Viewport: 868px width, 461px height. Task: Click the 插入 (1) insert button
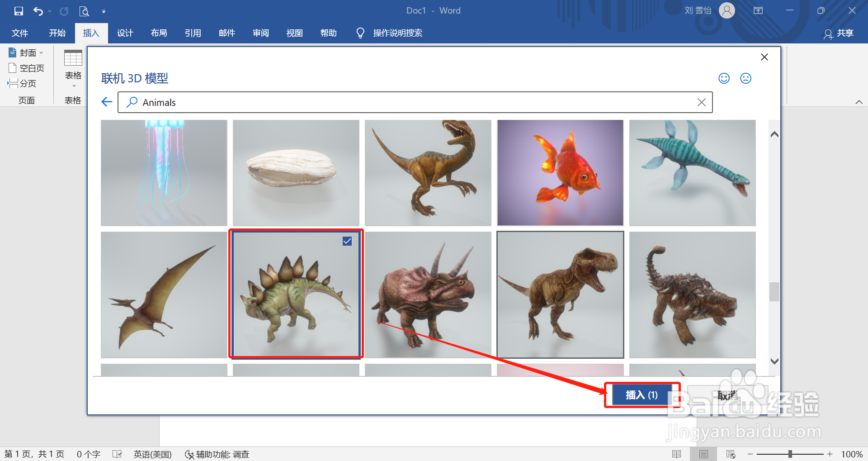coord(642,395)
